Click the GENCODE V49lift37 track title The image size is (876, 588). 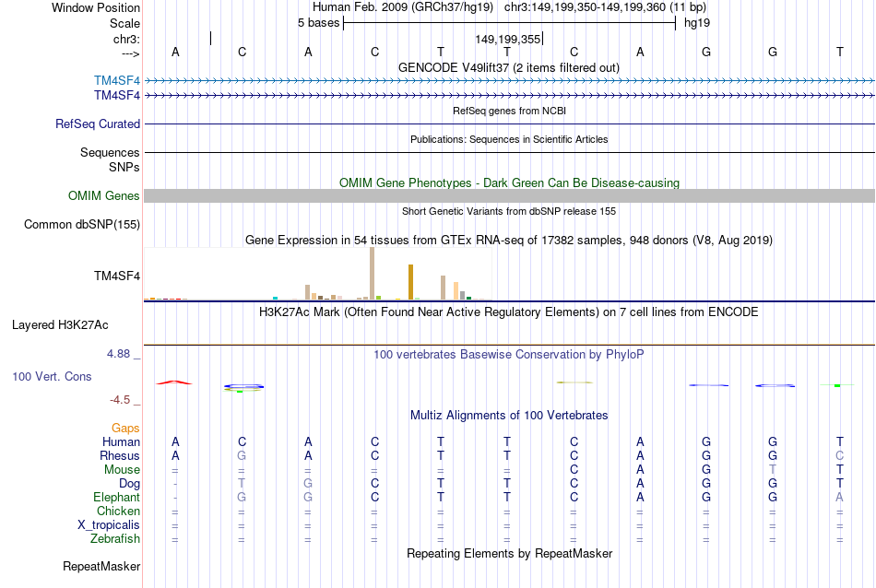coord(509,67)
